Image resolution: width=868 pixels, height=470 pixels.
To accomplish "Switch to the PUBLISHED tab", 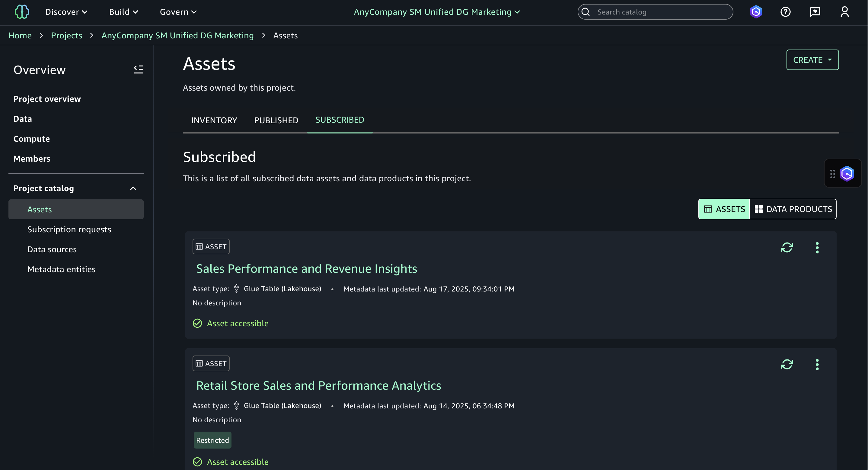I will point(276,120).
